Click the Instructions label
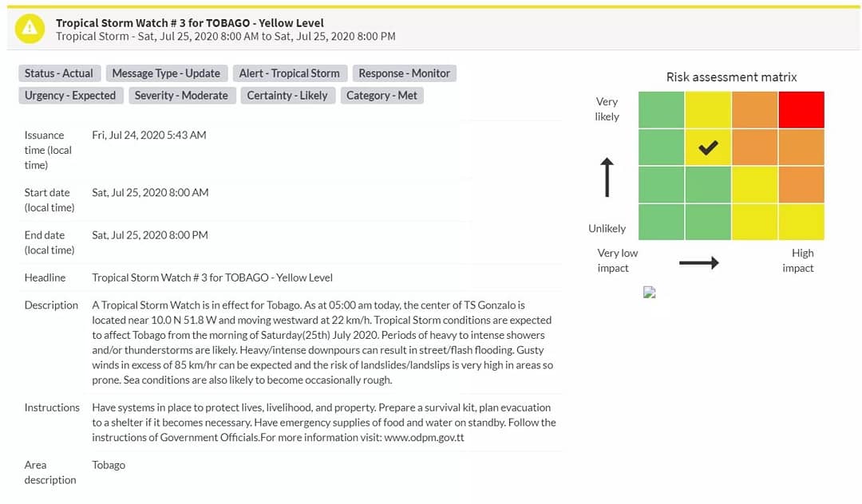This screenshot has height=504, width=862. (52, 408)
